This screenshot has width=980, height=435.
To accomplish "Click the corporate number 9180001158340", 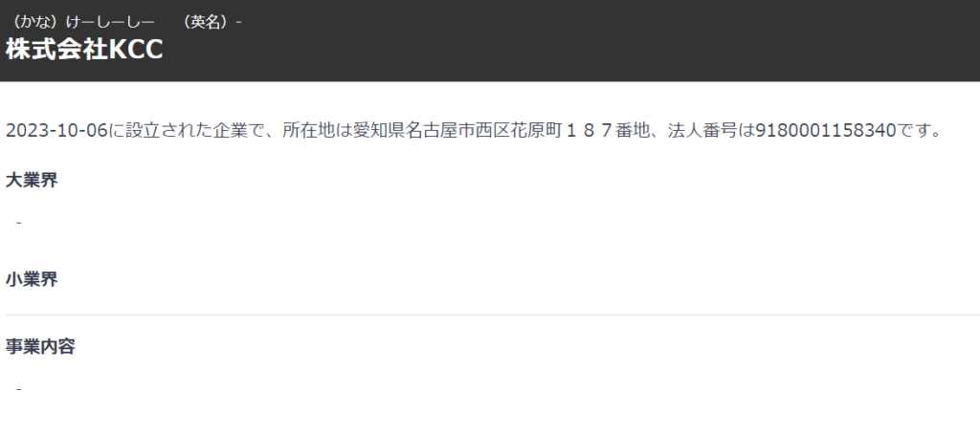I will [x=826, y=131].
